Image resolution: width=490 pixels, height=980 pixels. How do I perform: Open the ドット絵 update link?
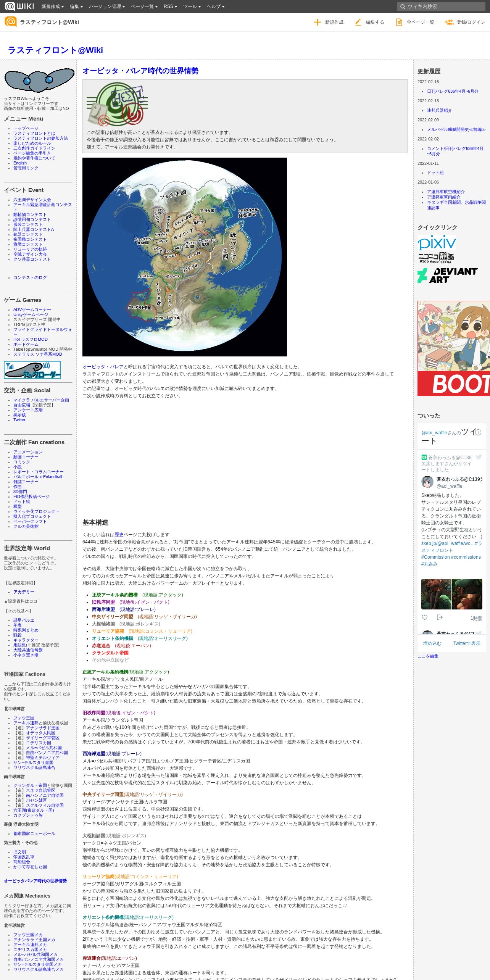pos(435,173)
